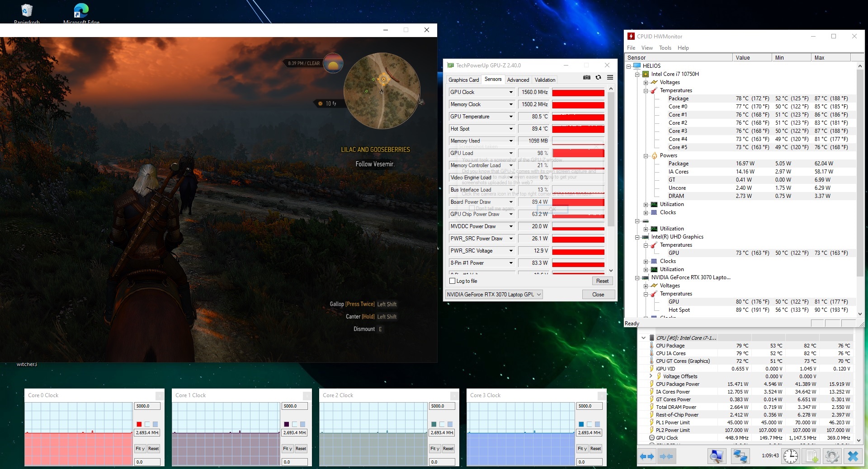Click the Reset button in GPU-Z

coord(602,281)
